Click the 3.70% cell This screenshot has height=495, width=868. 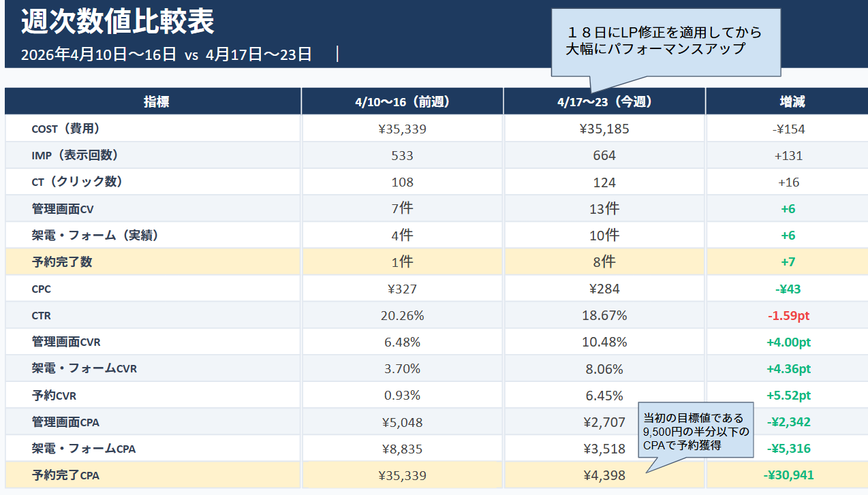pyautogui.click(x=402, y=368)
